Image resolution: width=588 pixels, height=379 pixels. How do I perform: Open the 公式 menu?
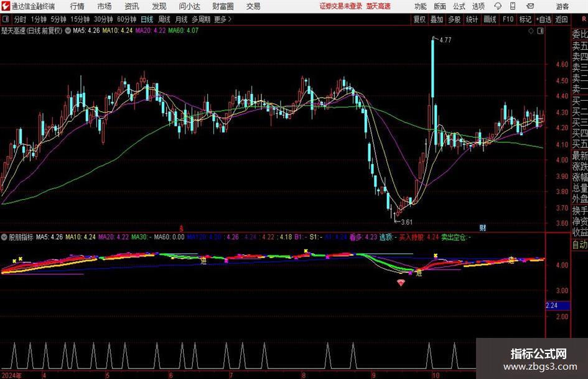(459, 6)
